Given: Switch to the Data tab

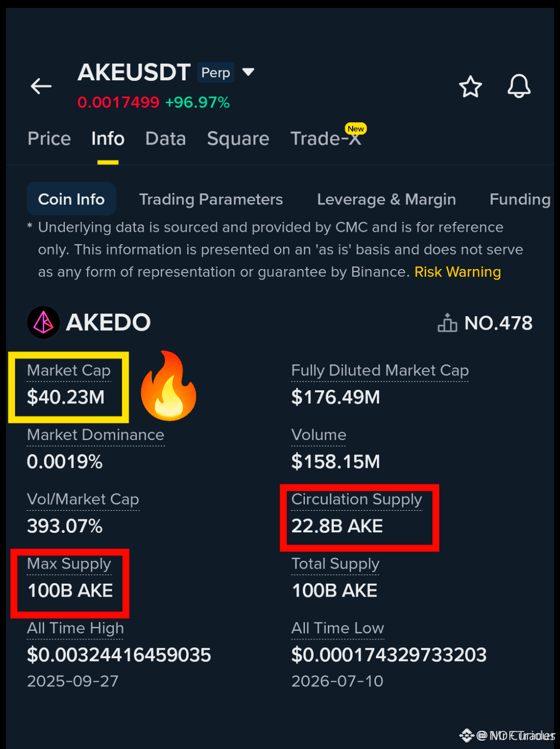Looking at the screenshot, I should [165, 139].
